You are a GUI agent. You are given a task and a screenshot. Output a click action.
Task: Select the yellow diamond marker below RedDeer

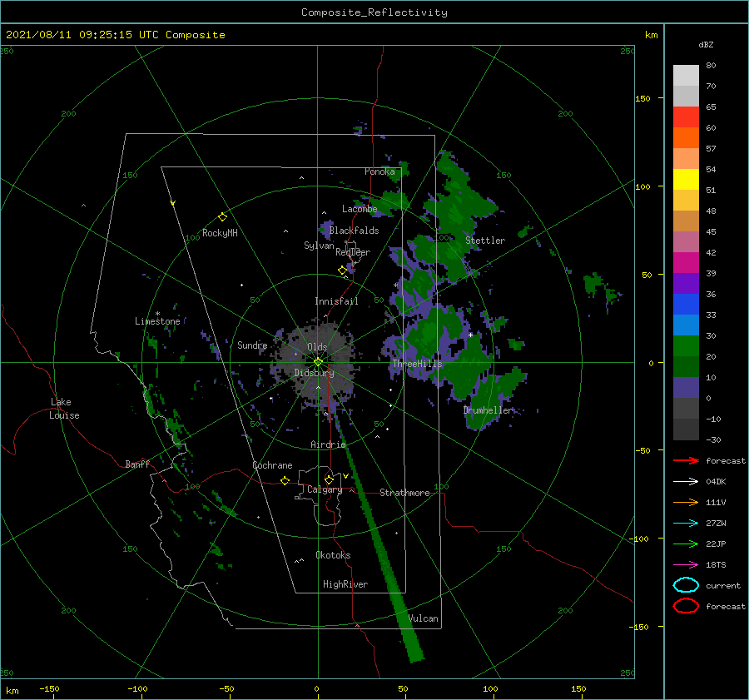tap(342, 271)
